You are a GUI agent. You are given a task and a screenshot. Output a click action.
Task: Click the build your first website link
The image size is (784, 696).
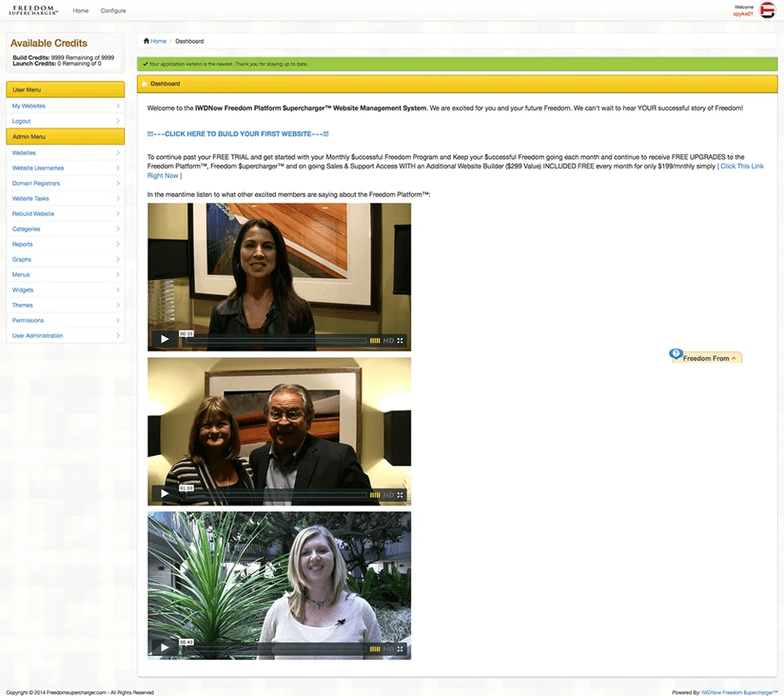[x=238, y=134]
